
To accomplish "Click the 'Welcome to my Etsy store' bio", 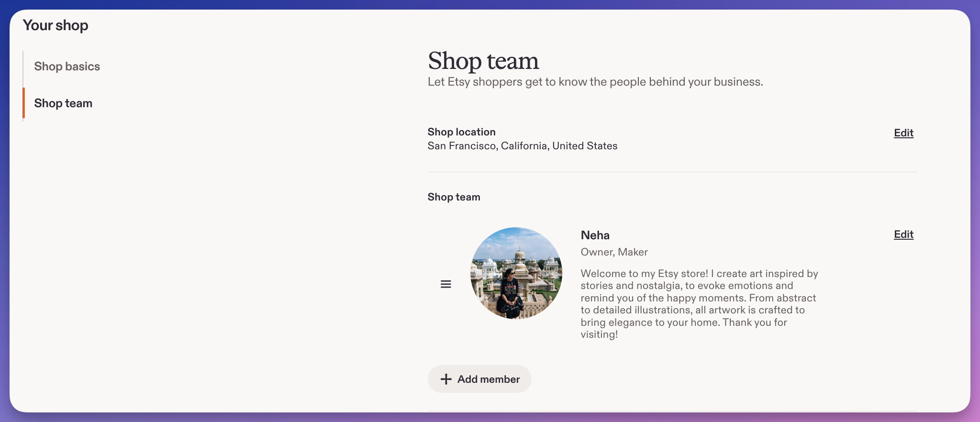I will click(699, 304).
